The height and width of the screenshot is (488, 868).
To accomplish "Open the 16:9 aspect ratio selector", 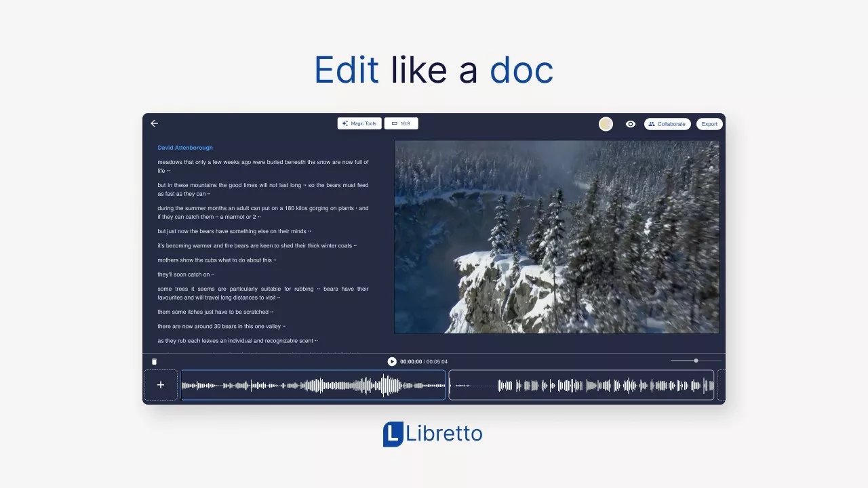I will click(401, 123).
